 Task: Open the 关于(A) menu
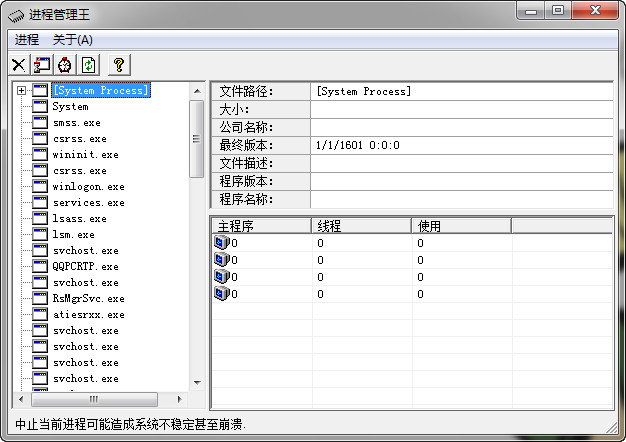point(73,40)
